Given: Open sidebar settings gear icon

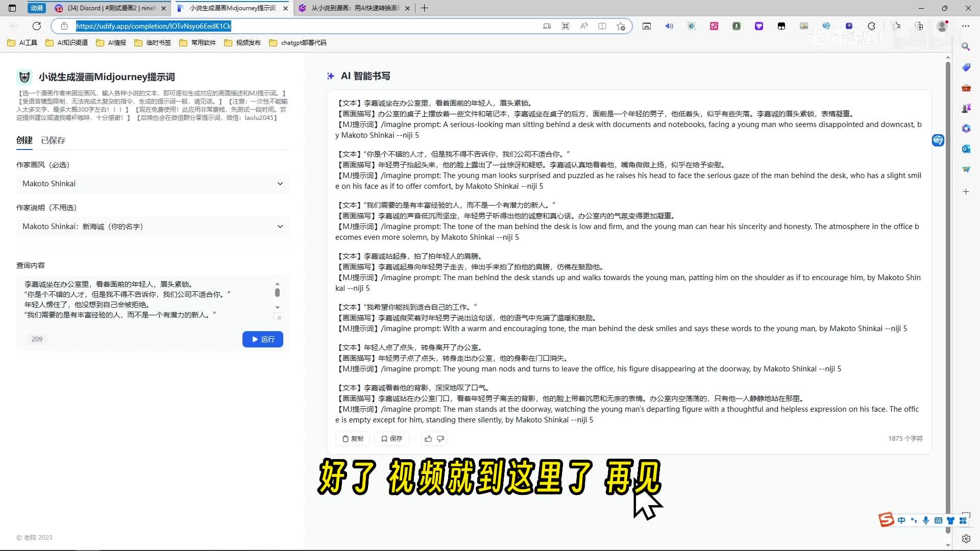Looking at the screenshot, I should (966, 539).
